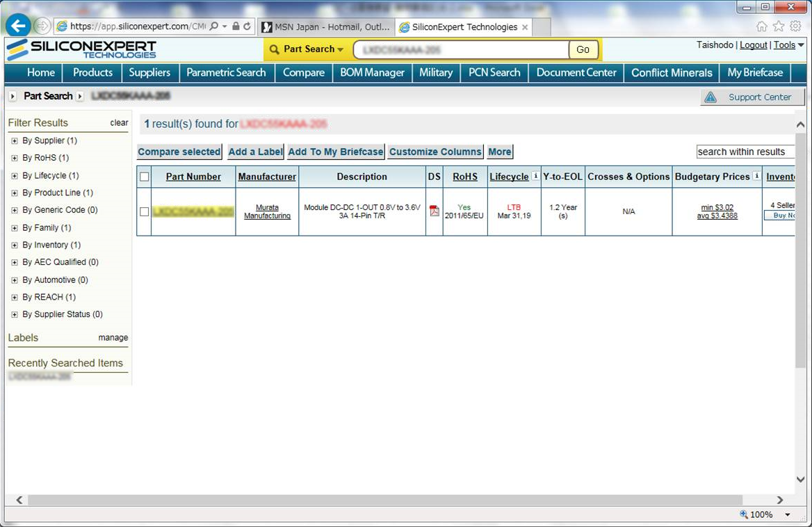Open the Murata Manufacturing link
812x527 pixels.
click(267, 211)
